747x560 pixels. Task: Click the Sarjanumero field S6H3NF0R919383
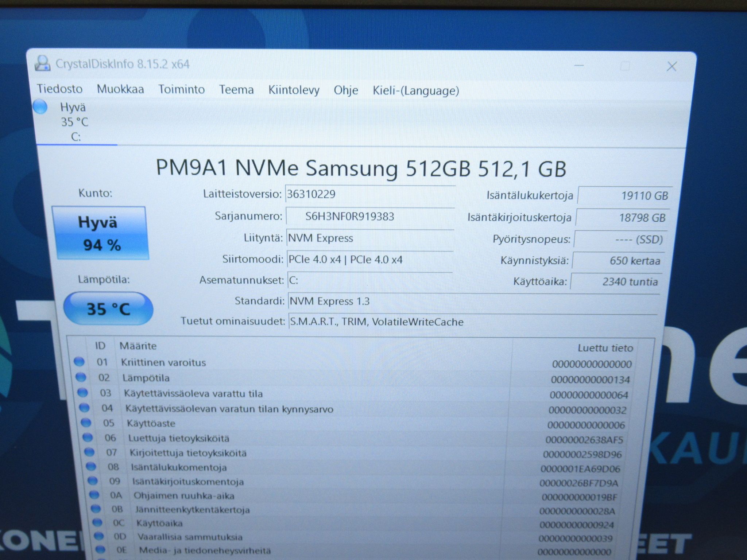[x=370, y=216]
